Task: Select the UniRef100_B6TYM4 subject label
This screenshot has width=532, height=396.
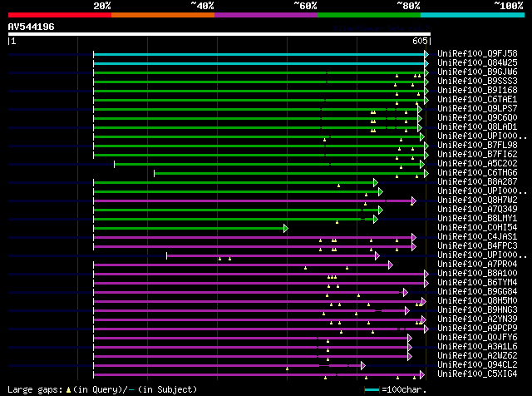Action: (477, 283)
